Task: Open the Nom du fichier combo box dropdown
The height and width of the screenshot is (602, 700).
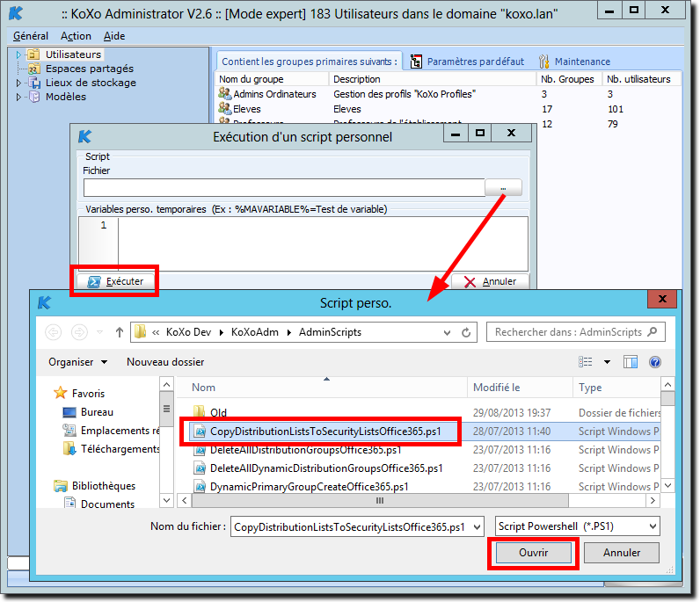Action: click(477, 527)
